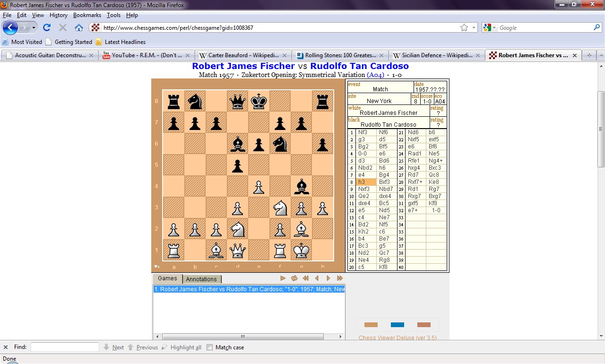The image size is (605, 364).
Task: Open the Edit menu
Action: [22, 15]
